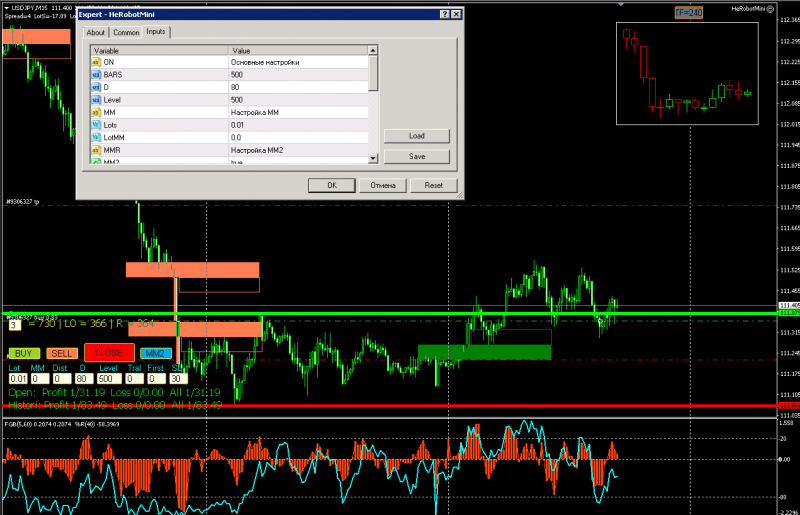Confirm settings with the OK button
Screen dimensions: 800x515
[332, 185]
